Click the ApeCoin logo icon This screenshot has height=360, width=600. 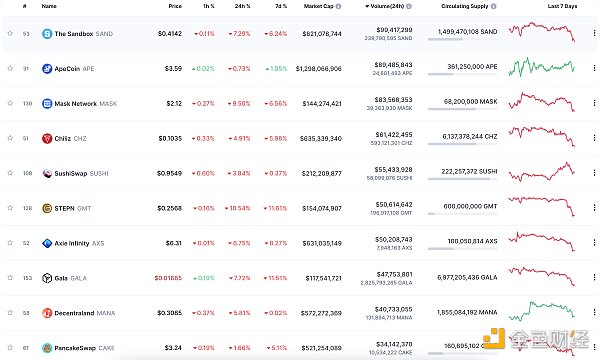point(47,68)
